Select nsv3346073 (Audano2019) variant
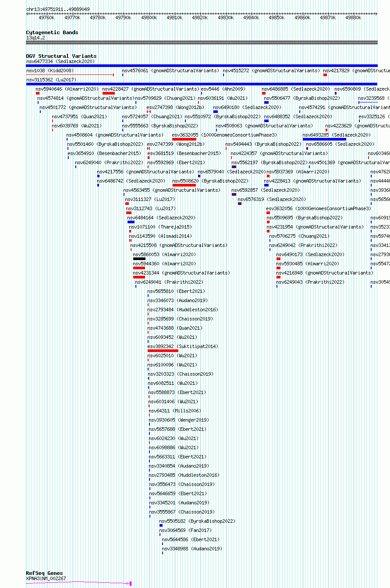Screen dimensions: 390x588 point(177,300)
